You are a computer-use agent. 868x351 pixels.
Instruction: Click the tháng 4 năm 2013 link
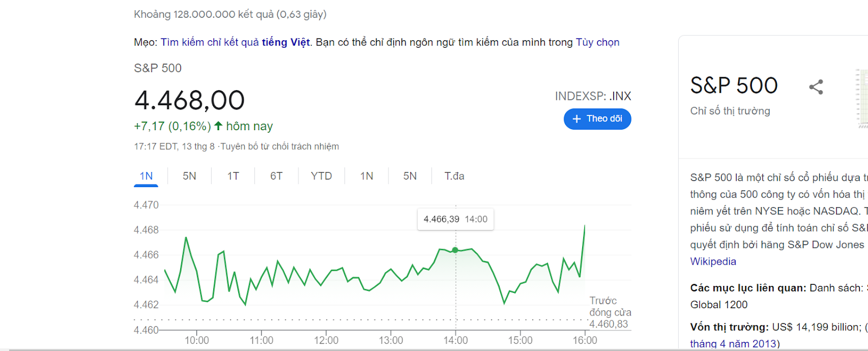pyautogui.click(x=733, y=344)
